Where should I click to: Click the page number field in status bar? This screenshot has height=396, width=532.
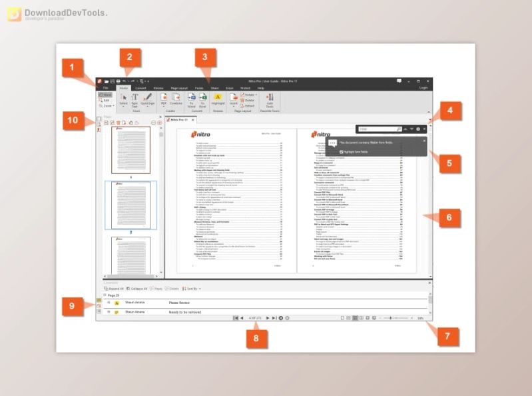255,318
